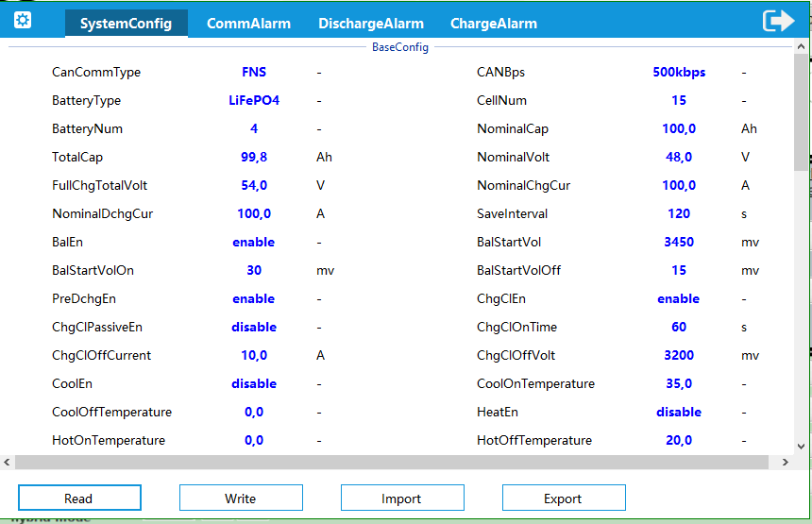Toggle the BalEn enable value
Viewport: 812px width, 524px height.
pyautogui.click(x=253, y=243)
